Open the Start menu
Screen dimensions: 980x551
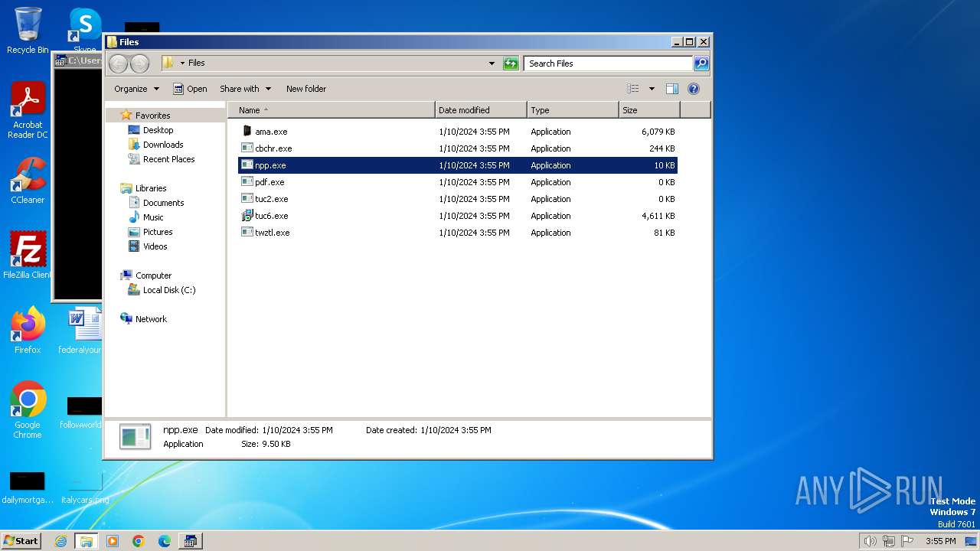click(x=21, y=540)
